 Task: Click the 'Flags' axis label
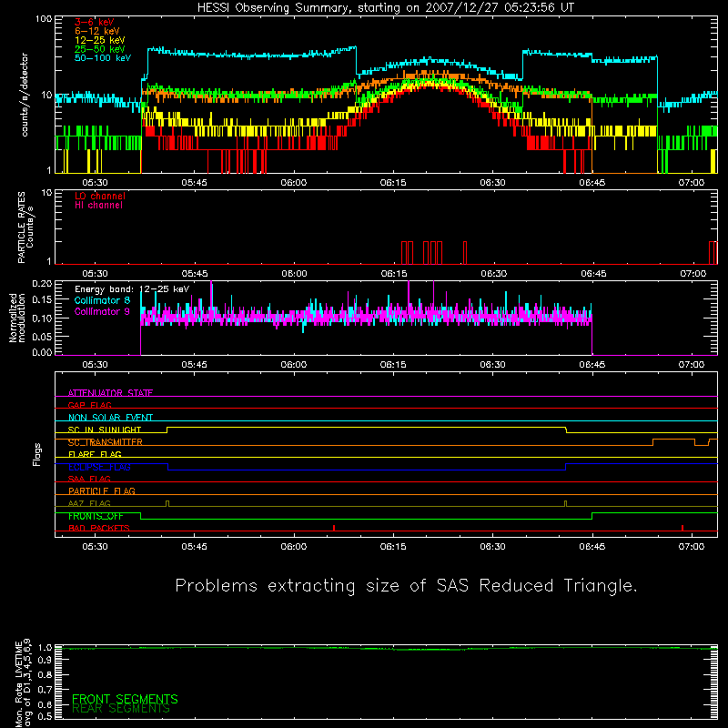pyautogui.click(x=37, y=454)
